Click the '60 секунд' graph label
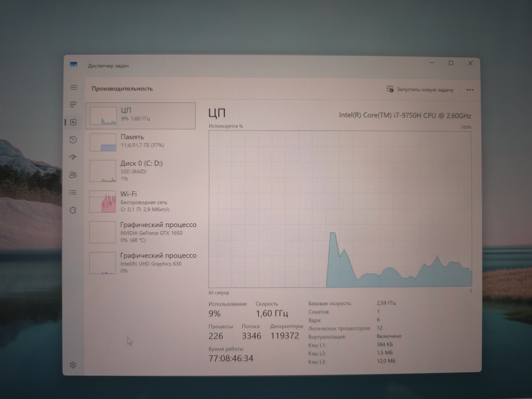The width and height of the screenshot is (532, 399). tap(219, 293)
